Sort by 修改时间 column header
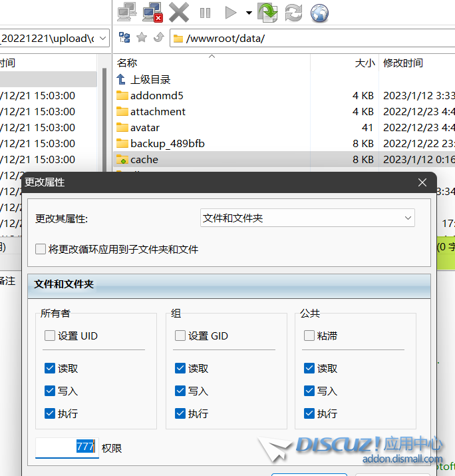The image size is (455, 476). pos(402,63)
